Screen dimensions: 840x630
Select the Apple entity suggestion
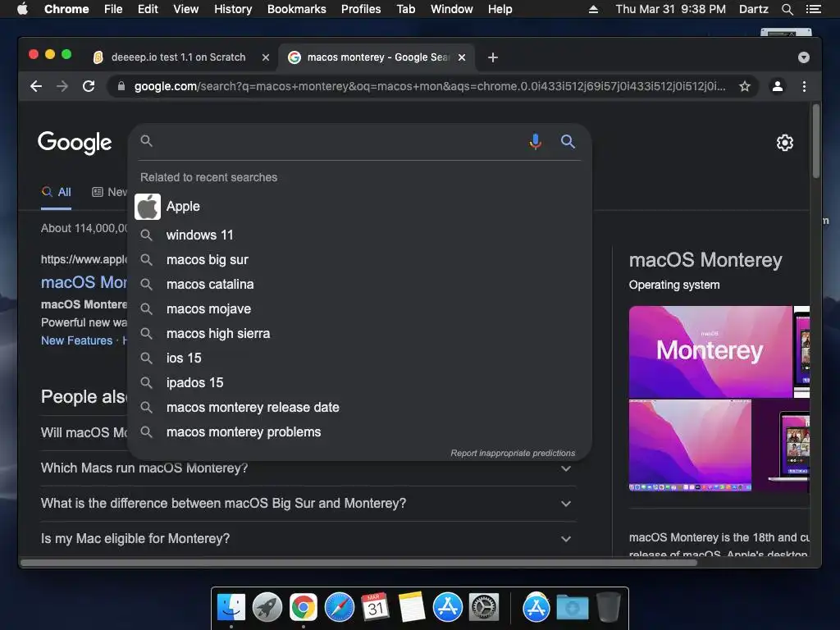tap(359, 206)
